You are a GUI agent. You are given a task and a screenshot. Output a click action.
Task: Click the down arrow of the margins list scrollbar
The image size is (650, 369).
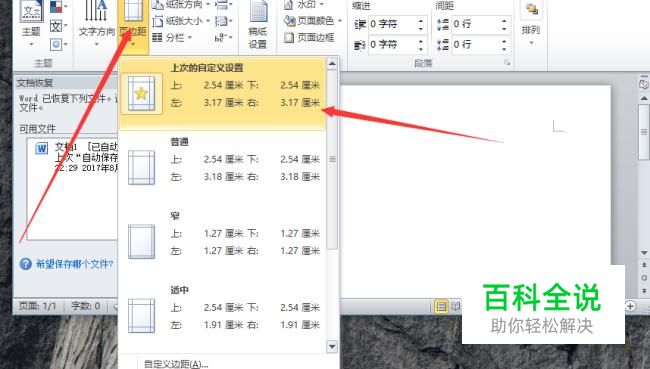(x=332, y=346)
